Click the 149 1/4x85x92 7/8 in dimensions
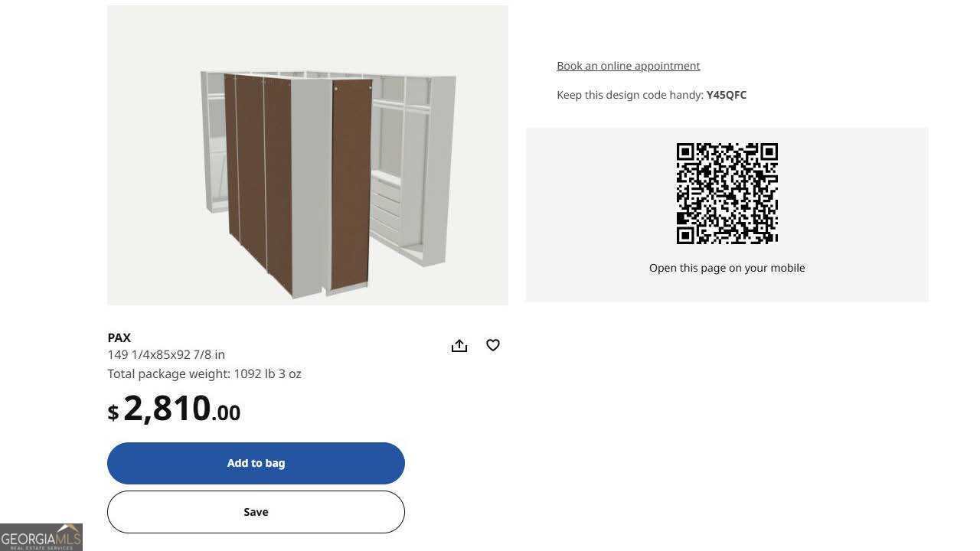This screenshot has width=980, height=551. (x=166, y=354)
